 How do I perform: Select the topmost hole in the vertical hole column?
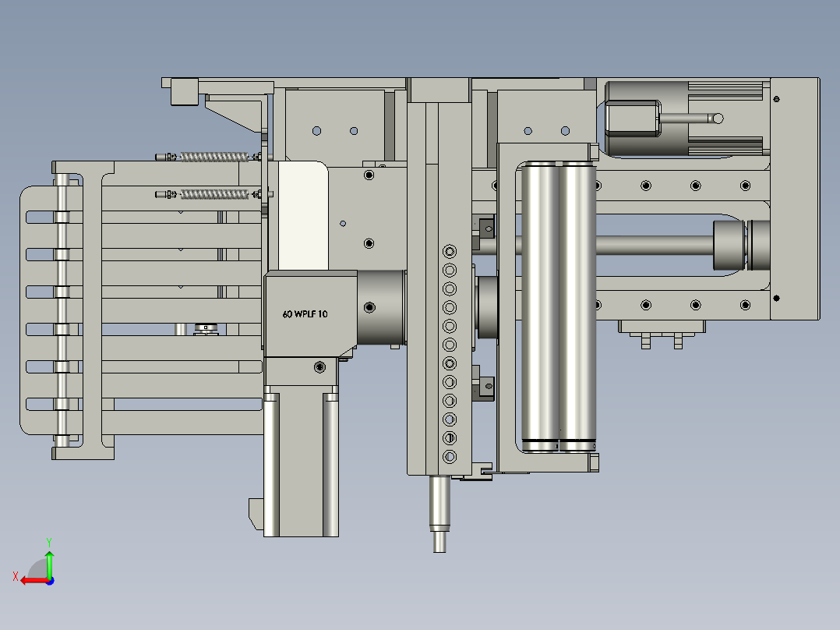tap(450, 252)
